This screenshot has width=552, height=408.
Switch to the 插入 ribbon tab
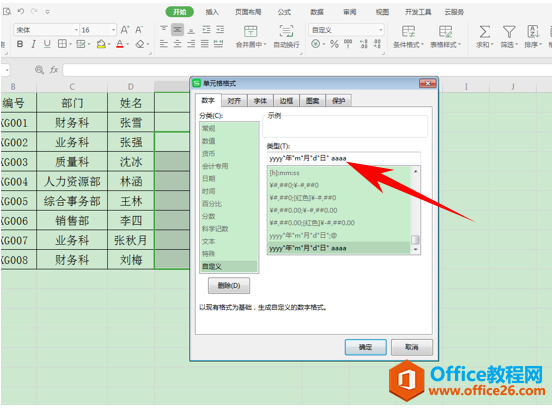(212, 12)
